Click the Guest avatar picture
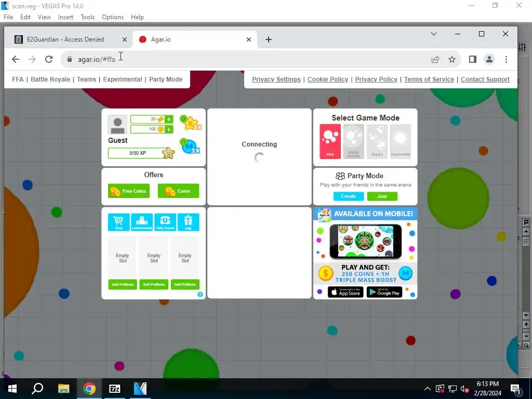532x399 pixels. click(117, 125)
